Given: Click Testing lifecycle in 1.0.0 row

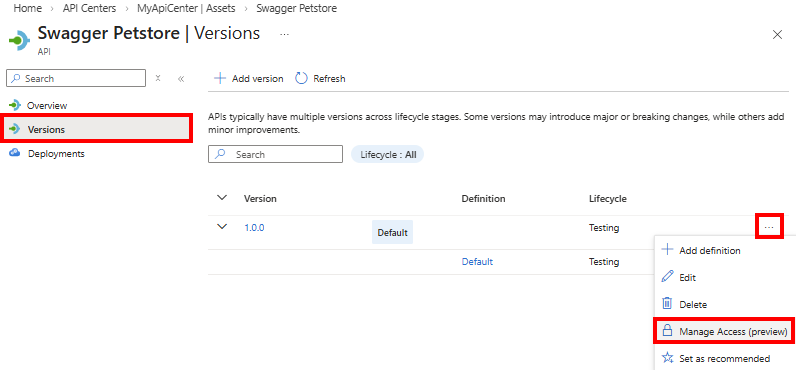Looking at the screenshot, I should tap(604, 228).
